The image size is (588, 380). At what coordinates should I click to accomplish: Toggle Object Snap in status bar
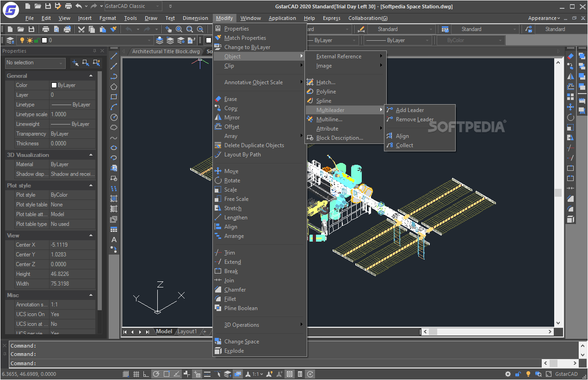pos(167,374)
